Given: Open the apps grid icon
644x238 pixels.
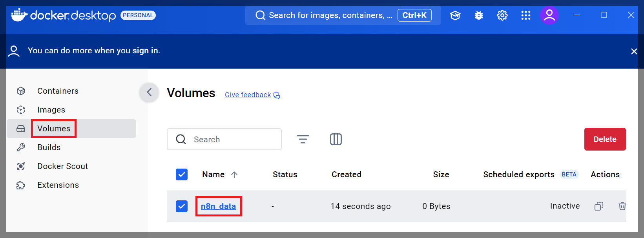Looking at the screenshot, I should 526,15.
